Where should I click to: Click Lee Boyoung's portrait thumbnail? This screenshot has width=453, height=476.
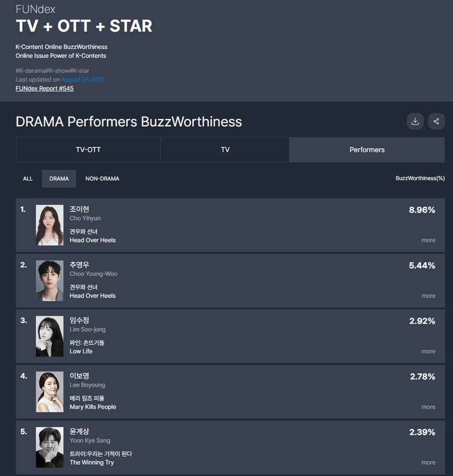pos(50,392)
